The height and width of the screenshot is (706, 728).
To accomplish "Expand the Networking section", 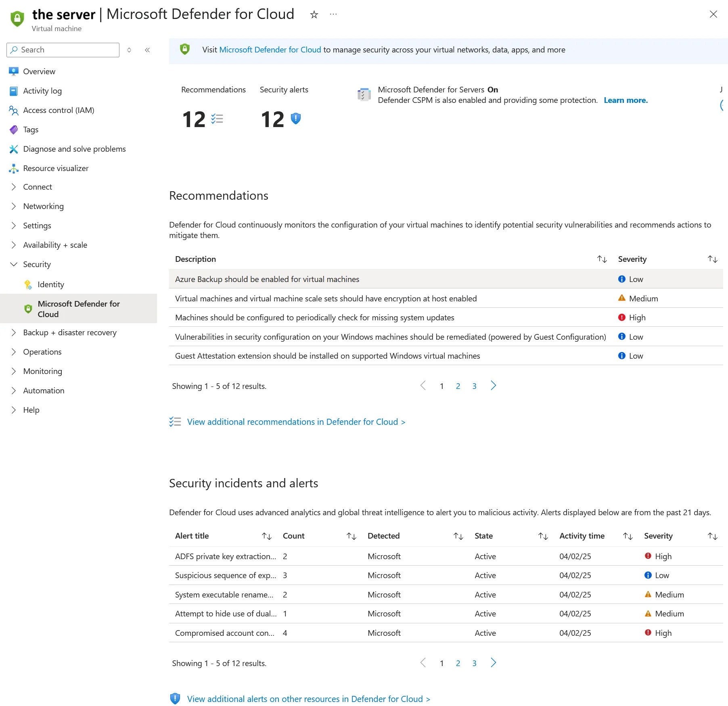I will (14, 206).
